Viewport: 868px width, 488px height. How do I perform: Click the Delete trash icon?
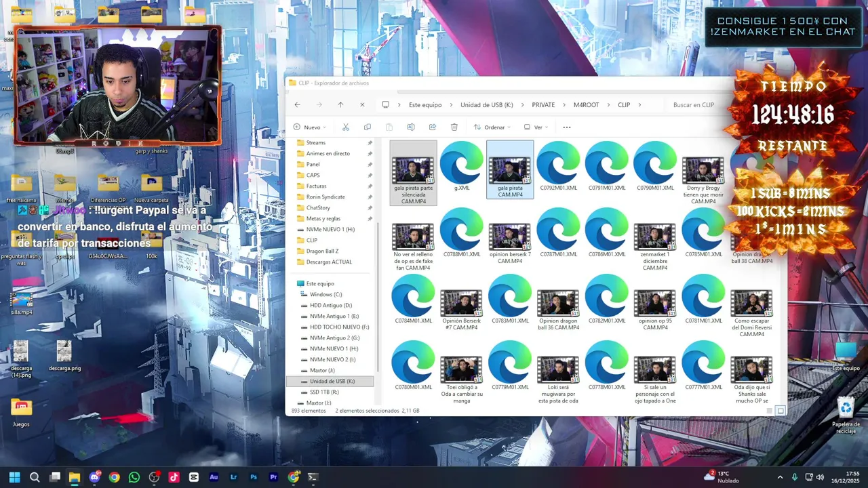[x=454, y=127]
